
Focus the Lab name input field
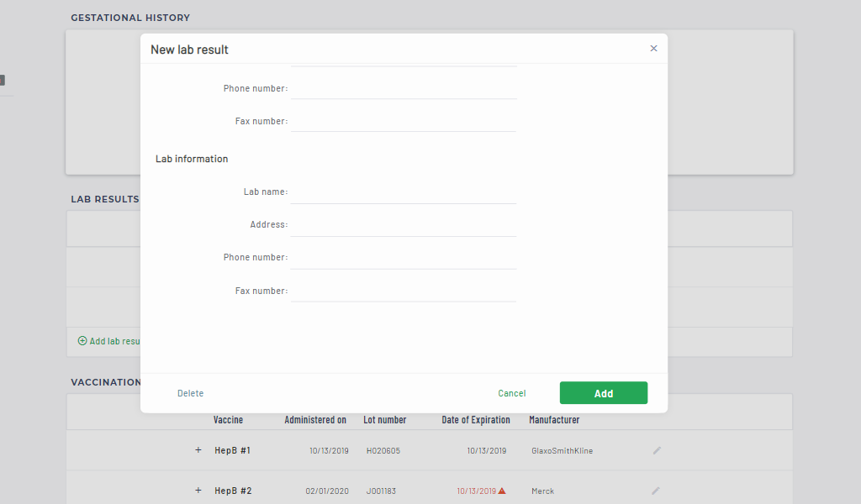click(403, 192)
